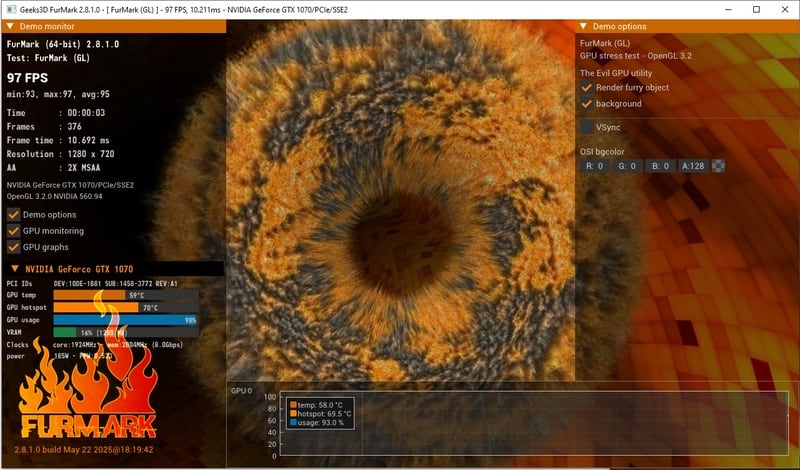Click the GPU temp 59°C bar
This screenshot has width=800, height=470.
(x=126, y=295)
